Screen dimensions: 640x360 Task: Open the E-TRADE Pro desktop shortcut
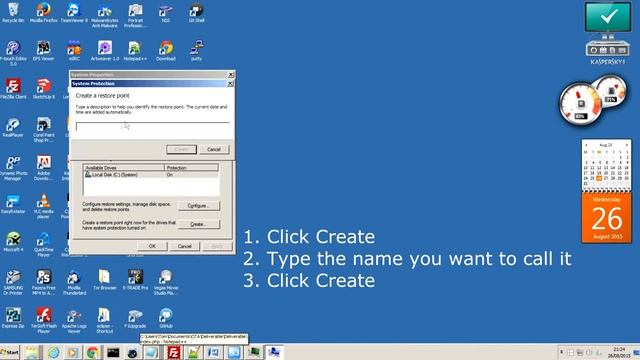135,280
